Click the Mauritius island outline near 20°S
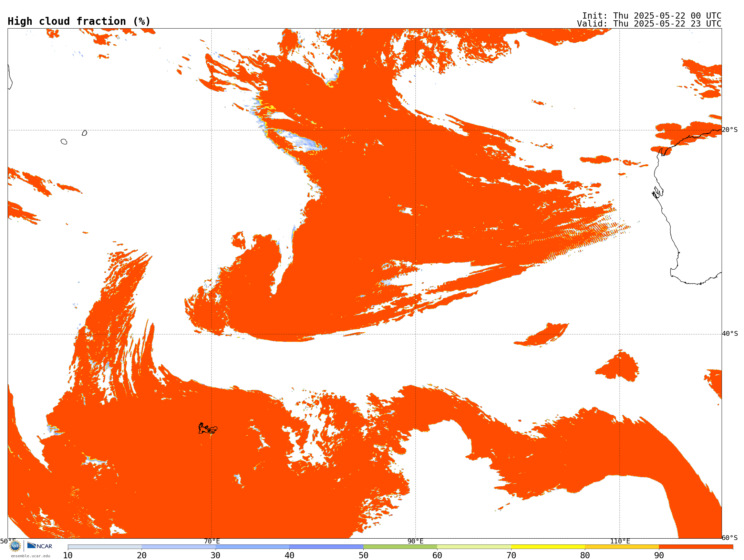 point(84,133)
